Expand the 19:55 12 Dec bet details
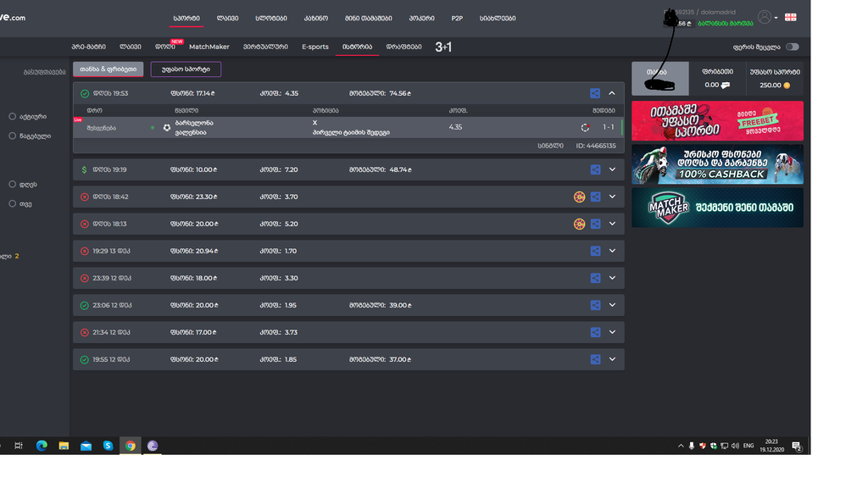This screenshot has width=868, height=488. click(612, 359)
